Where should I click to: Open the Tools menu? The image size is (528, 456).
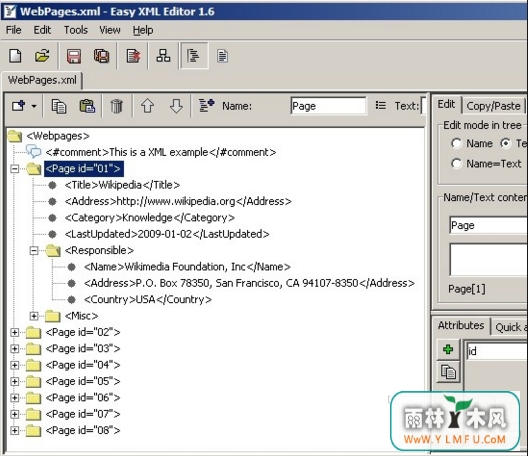tap(76, 30)
